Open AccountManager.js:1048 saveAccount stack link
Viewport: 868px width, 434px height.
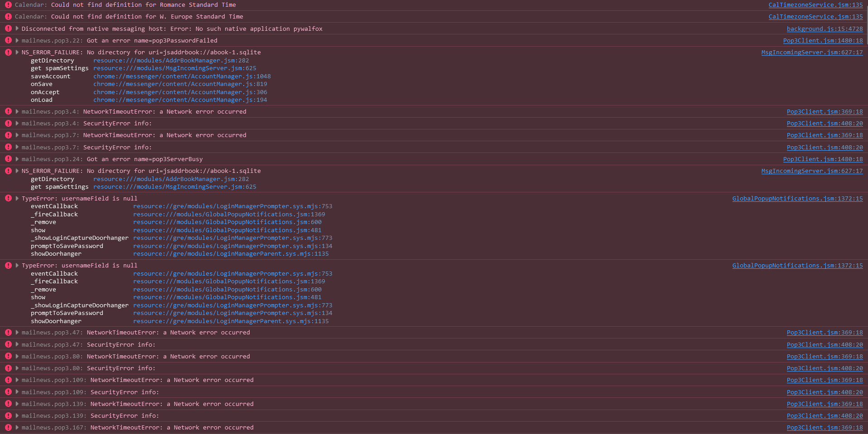click(x=182, y=76)
